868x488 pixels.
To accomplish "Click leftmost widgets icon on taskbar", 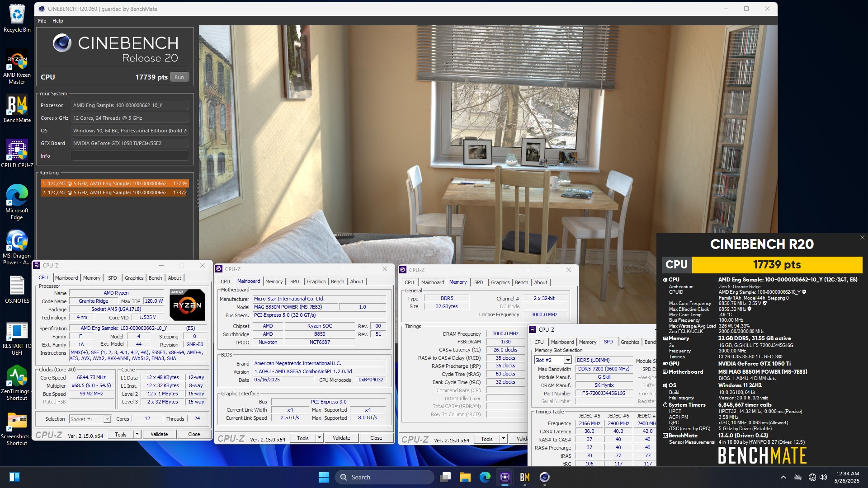I will point(14,477).
